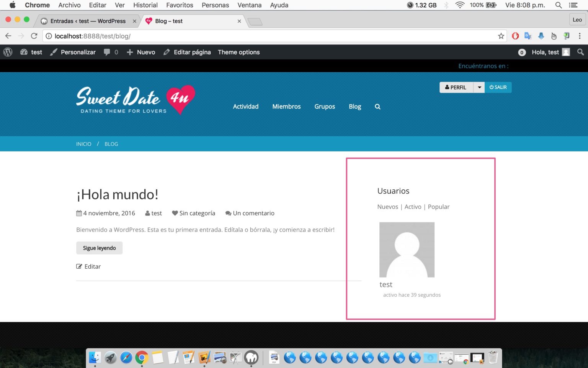Screen dimensions: 588x368
Task: Open the Google Translate extension icon
Action: (528, 36)
